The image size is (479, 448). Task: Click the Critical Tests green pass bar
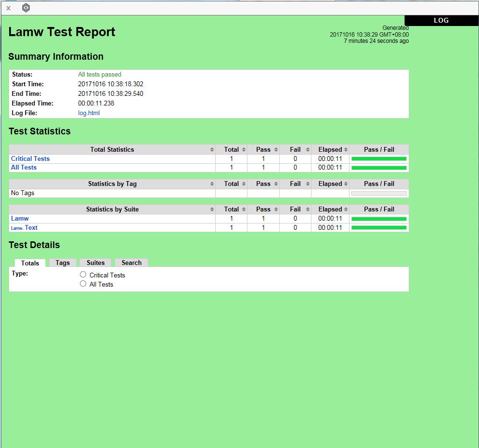(379, 158)
